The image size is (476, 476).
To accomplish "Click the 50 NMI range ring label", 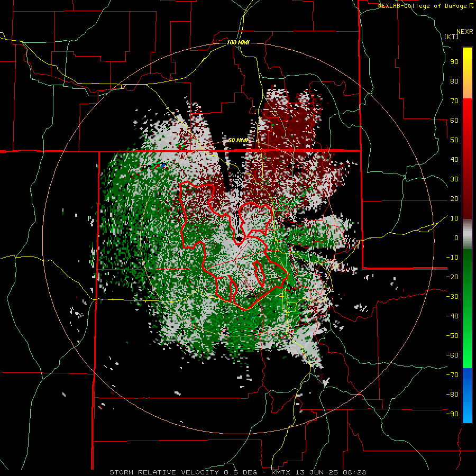I will (x=238, y=140).
